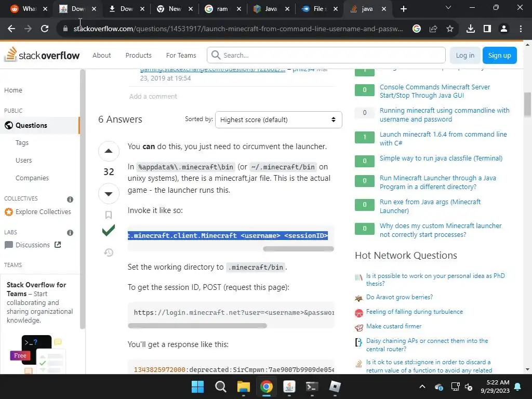
Task: Open Chrome downloads icon
Action: click(471, 29)
